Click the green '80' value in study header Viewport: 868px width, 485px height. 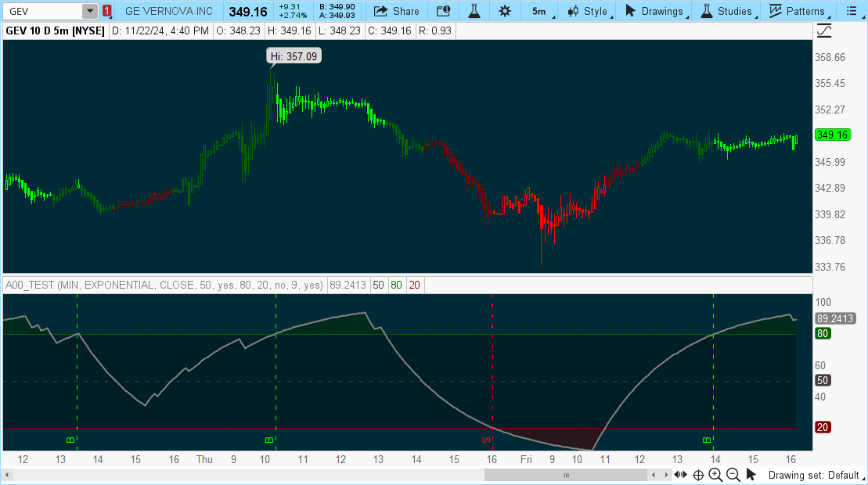pyautogui.click(x=396, y=286)
